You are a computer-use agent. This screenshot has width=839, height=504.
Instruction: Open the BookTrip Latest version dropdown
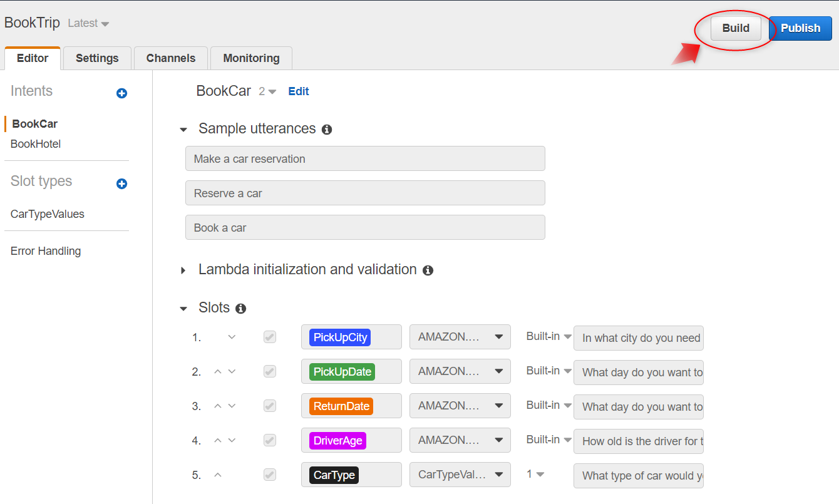(88, 24)
